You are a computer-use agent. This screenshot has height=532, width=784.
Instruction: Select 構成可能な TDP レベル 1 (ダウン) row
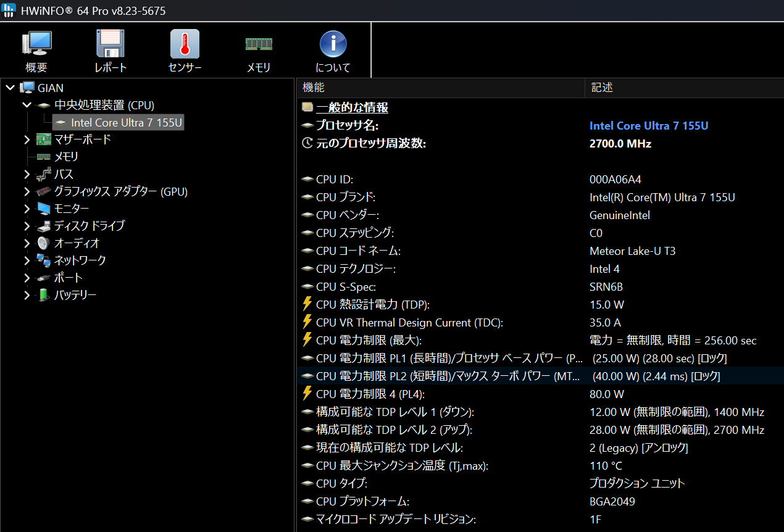(x=540, y=412)
